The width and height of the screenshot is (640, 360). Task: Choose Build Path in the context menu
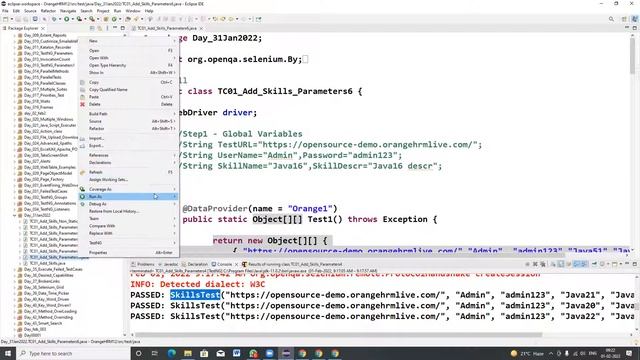coord(129,114)
